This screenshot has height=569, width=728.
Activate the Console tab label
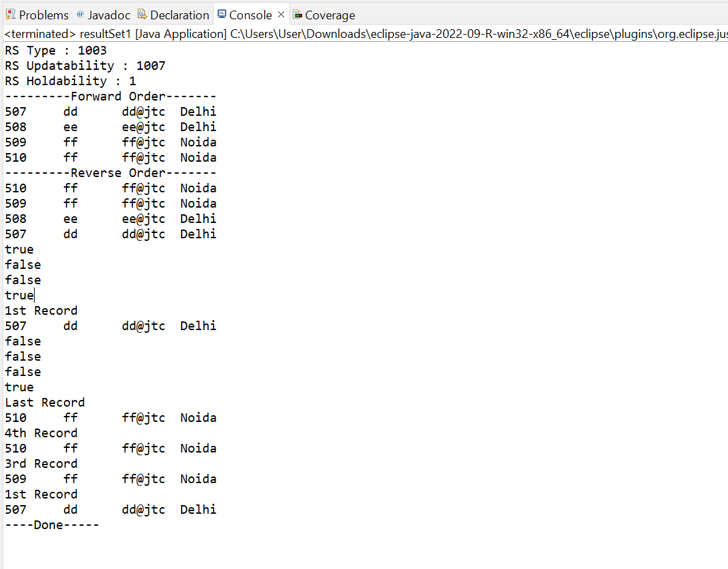click(250, 15)
